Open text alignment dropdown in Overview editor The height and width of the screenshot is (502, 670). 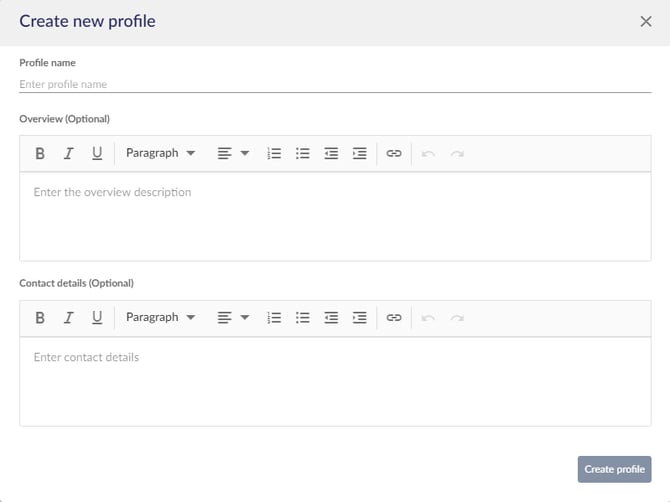coord(233,154)
